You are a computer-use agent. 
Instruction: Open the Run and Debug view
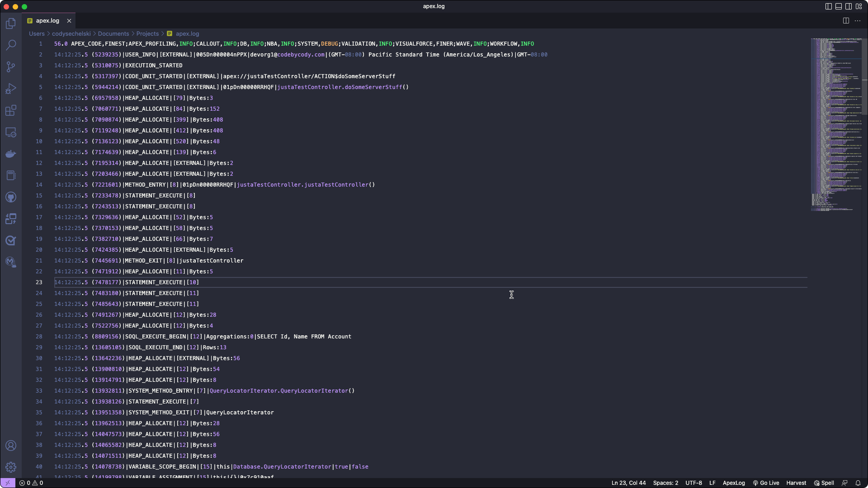(11, 89)
